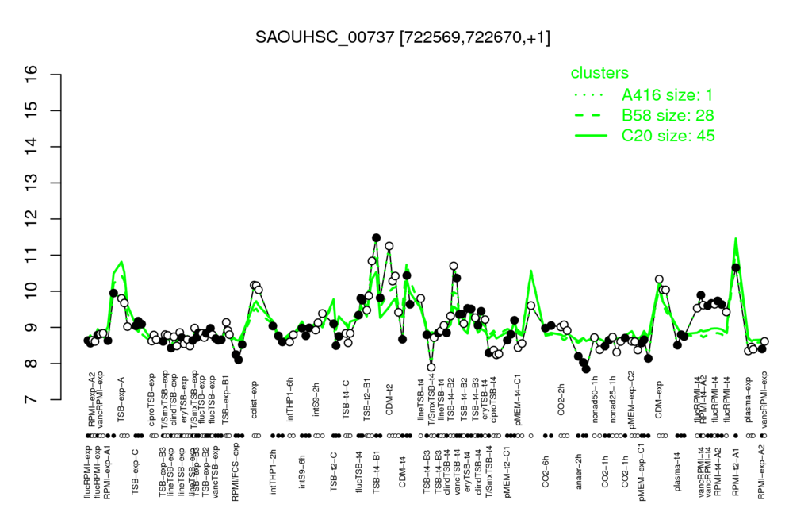Click the CDM-exp axis label
Image resolution: width=812 pixels, height=508 pixels.
click(x=659, y=400)
